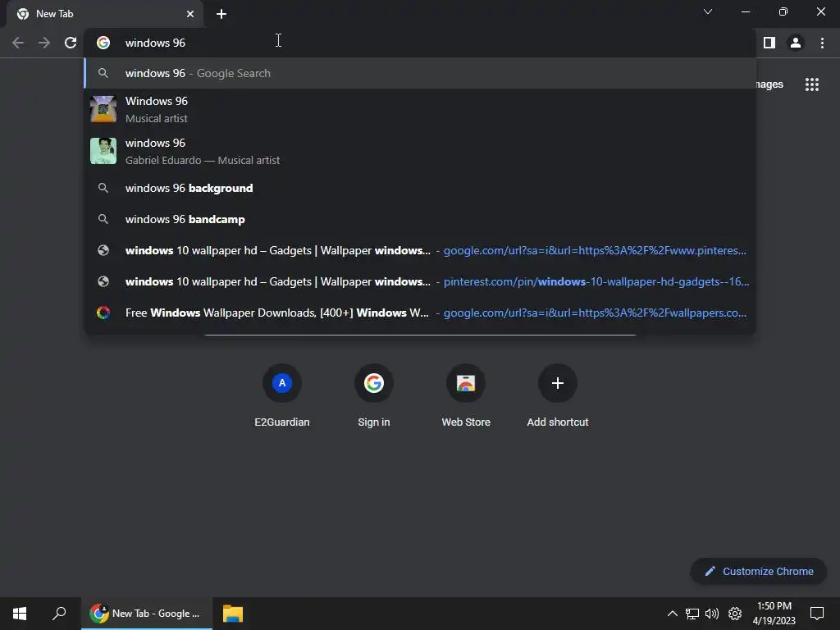Click the Gabriel Eduardo artist thumbnail
840x630 pixels.
pos(103,151)
